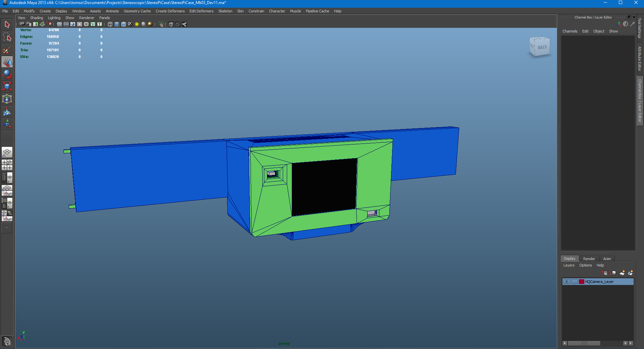
Task: Enable wireframe on shaded display
Action: click(123, 24)
